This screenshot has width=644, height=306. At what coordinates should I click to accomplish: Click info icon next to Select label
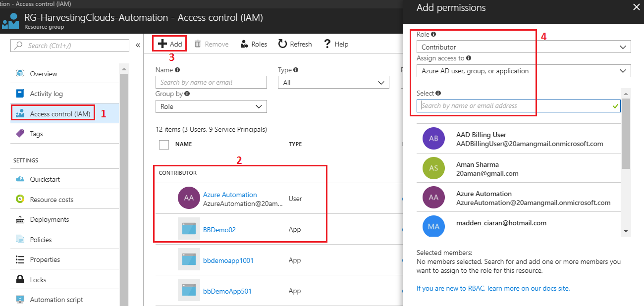pos(438,93)
